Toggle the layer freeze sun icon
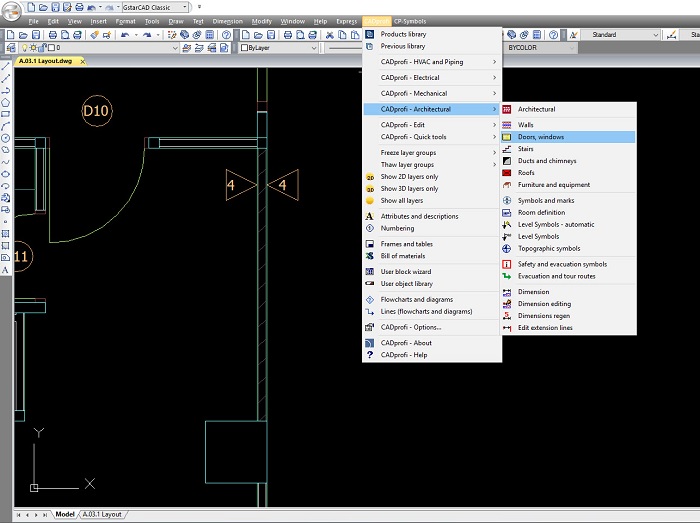This screenshot has height=523, width=700. click(x=33, y=48)
